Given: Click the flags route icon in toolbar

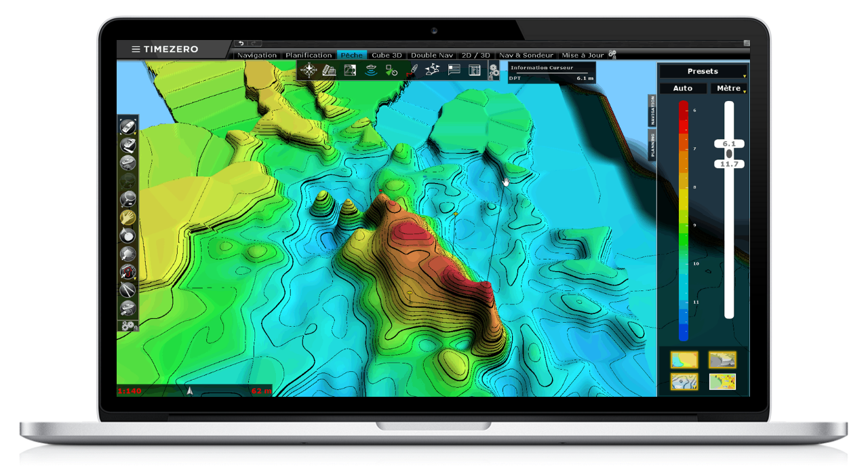Looking at the screenshot, I should point(433,70).
